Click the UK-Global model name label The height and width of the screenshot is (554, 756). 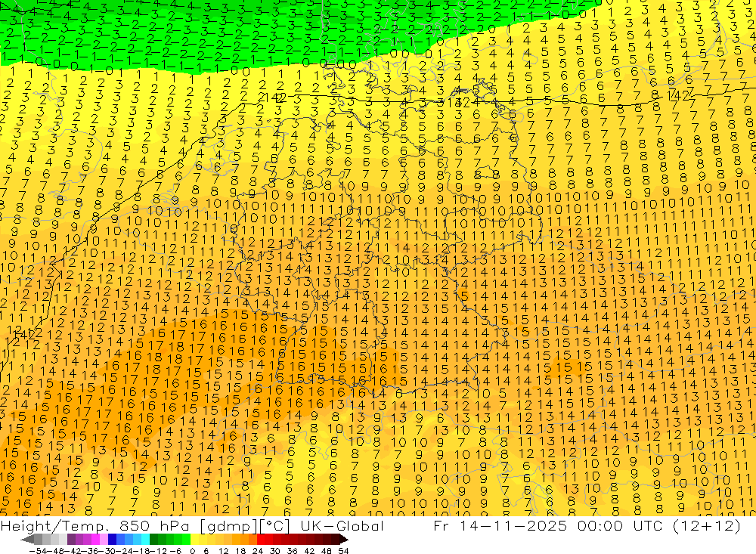pyautogui.click(x=342, y=525)
